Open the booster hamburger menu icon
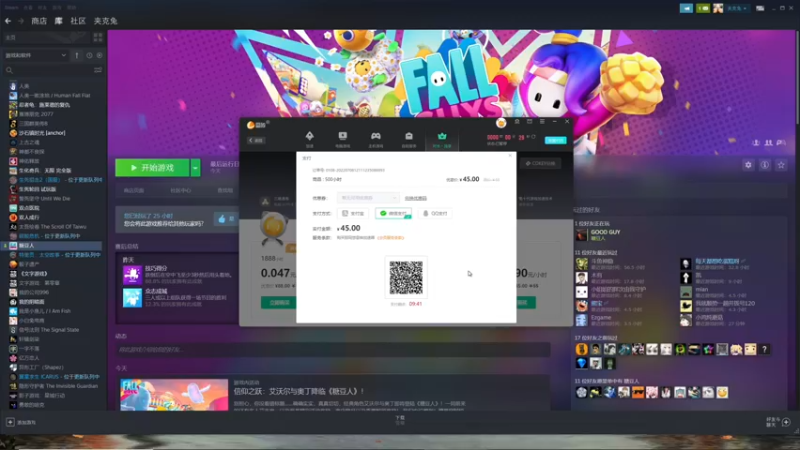This screenshot has width=800, height=450. coord(542,122)
